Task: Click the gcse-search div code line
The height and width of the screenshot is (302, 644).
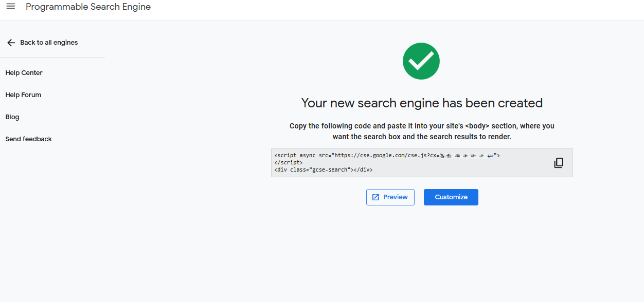Action: pos(323,169)
